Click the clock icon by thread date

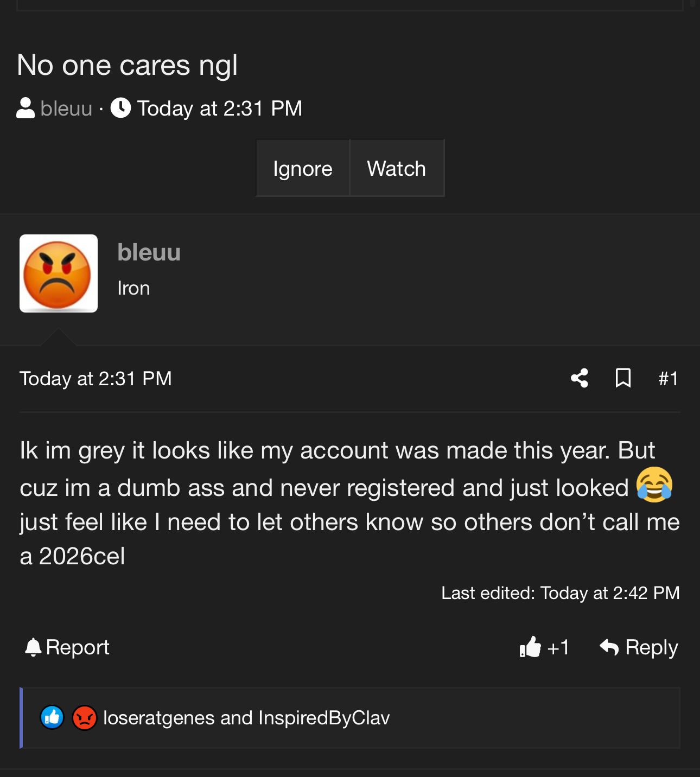tap(120, 108)
